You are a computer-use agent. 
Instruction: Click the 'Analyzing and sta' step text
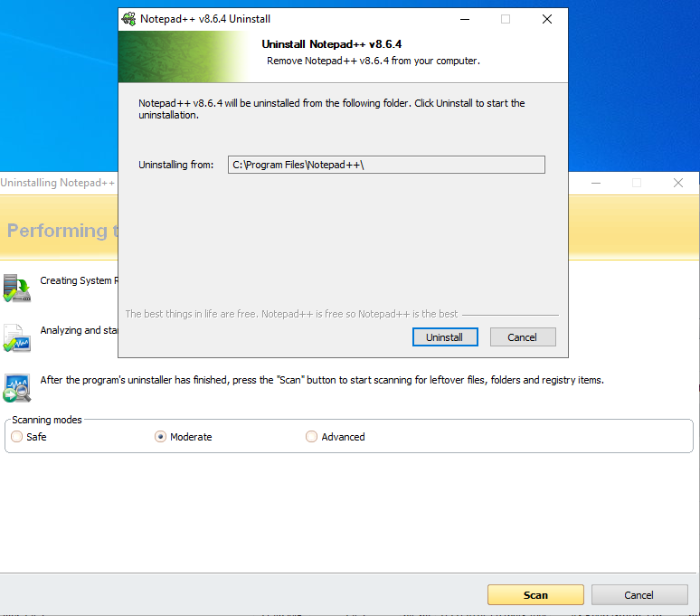pyautogui.click(x=79, y=330)
